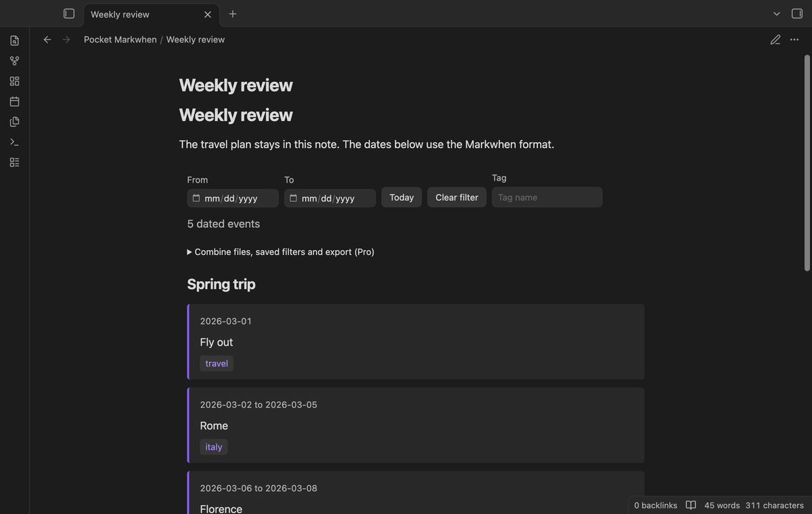
Task: Click 0 backlinks in status bar
Action: coord(656,505)
